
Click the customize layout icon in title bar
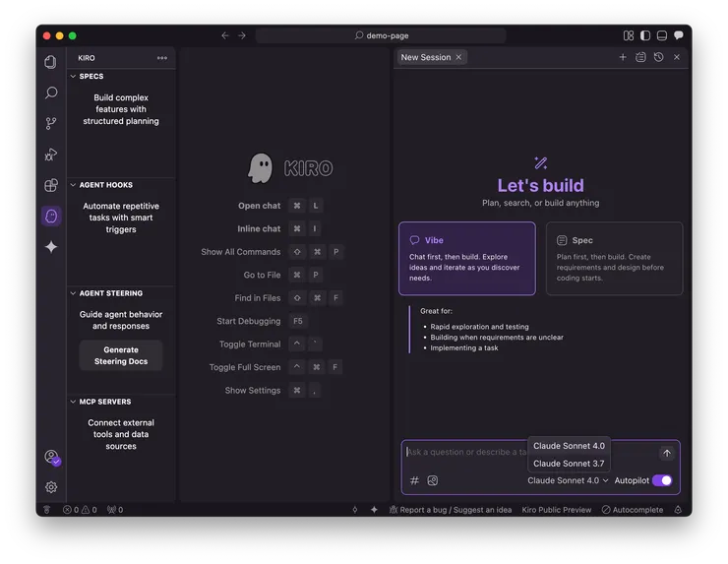pyautogui.click(x=629, y=35)
